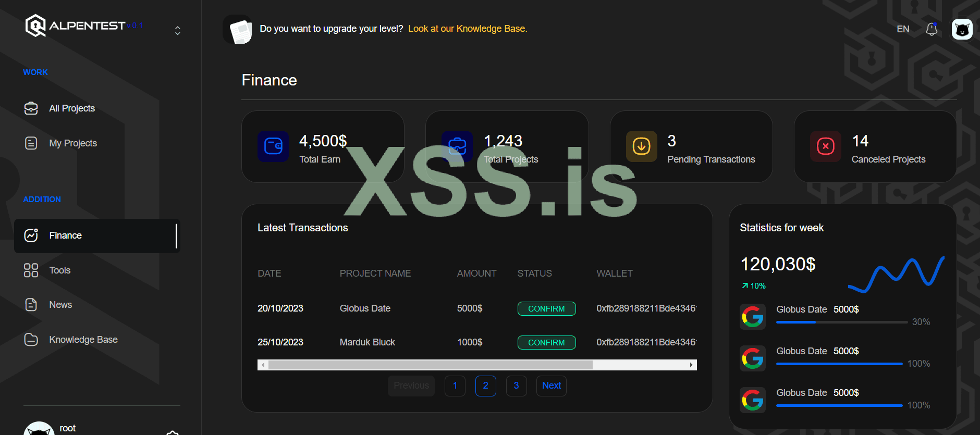The height and width of the screenshot is (435, 980).
Task: Click the Google logo beside the 30% bar
Action: click(753, 317)
